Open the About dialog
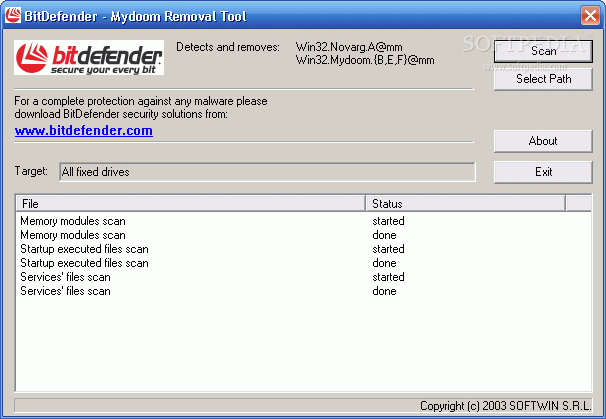The image size is (606, 419). pos(543,141)
